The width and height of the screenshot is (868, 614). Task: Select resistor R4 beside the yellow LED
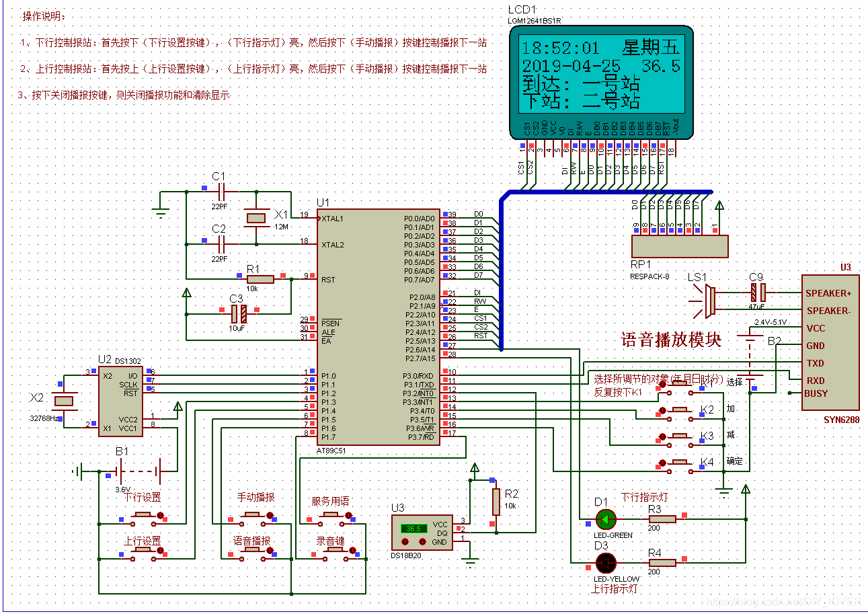[663, 562]
